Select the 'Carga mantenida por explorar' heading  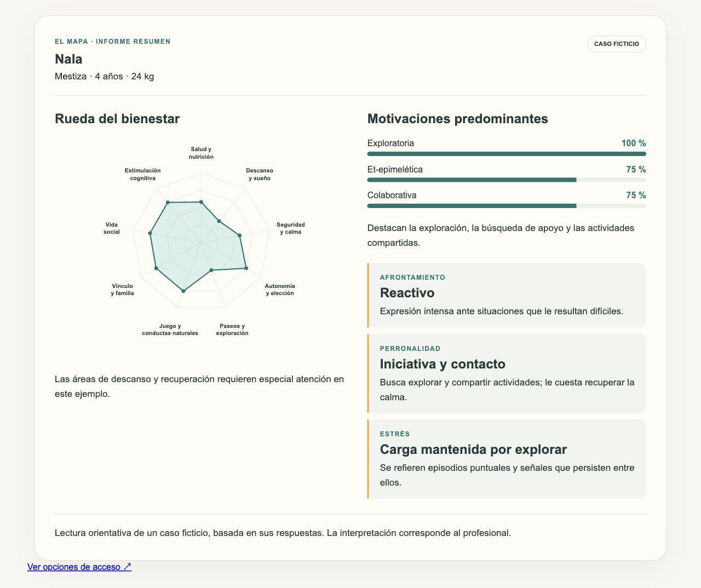[473, 449]
